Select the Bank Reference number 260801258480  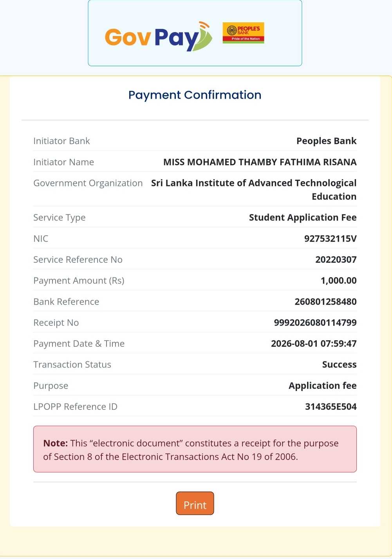coord(325,301)
